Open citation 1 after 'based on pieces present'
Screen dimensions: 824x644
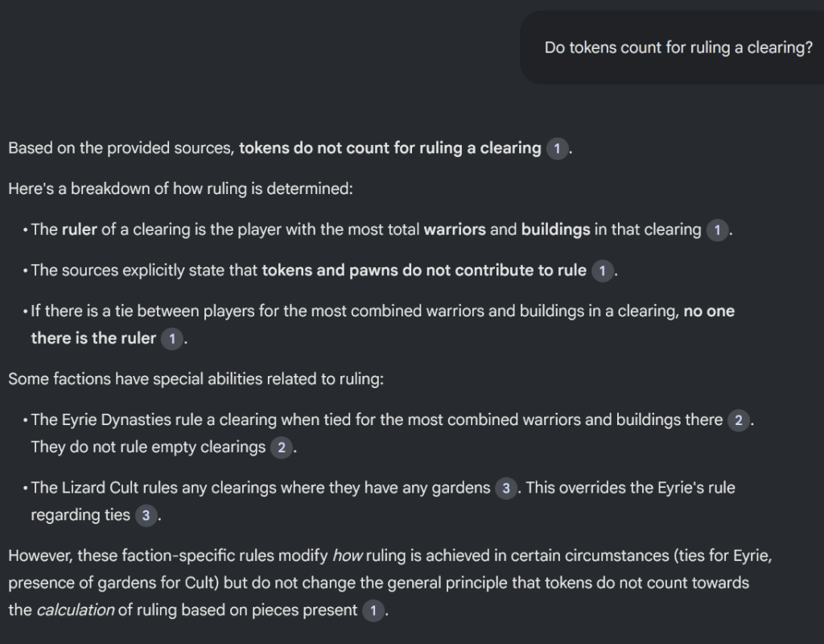[373, 610]
